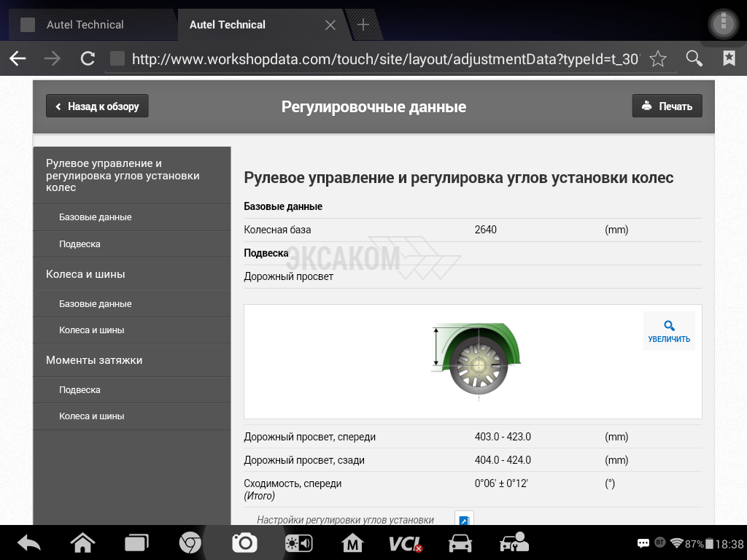Image resolution: width=747 pixels, height=560 pixels.
Task: Open the browser overflow menu button
Action: [x=723, y=24]
